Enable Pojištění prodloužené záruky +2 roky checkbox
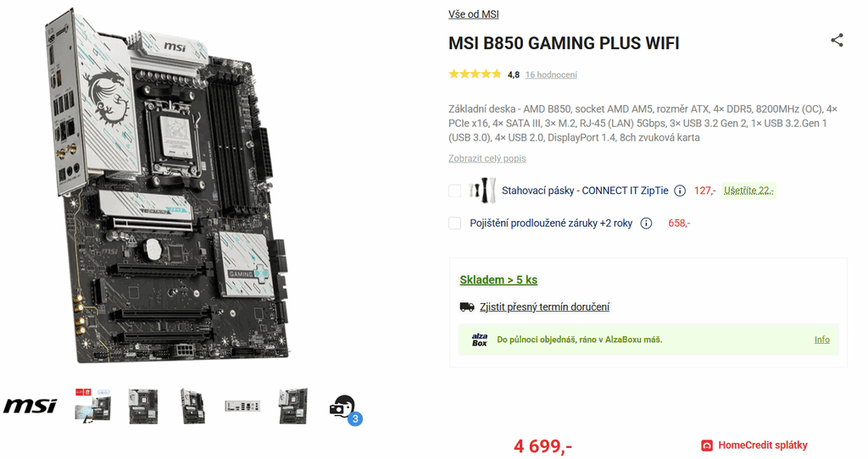Screen dimensions: 868x459 [454, 224]
